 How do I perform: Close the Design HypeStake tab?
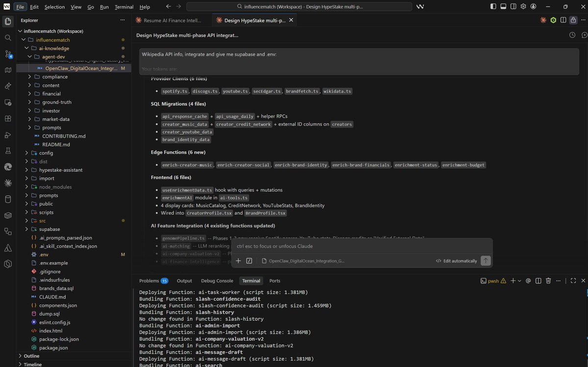[x=291, y=20]
